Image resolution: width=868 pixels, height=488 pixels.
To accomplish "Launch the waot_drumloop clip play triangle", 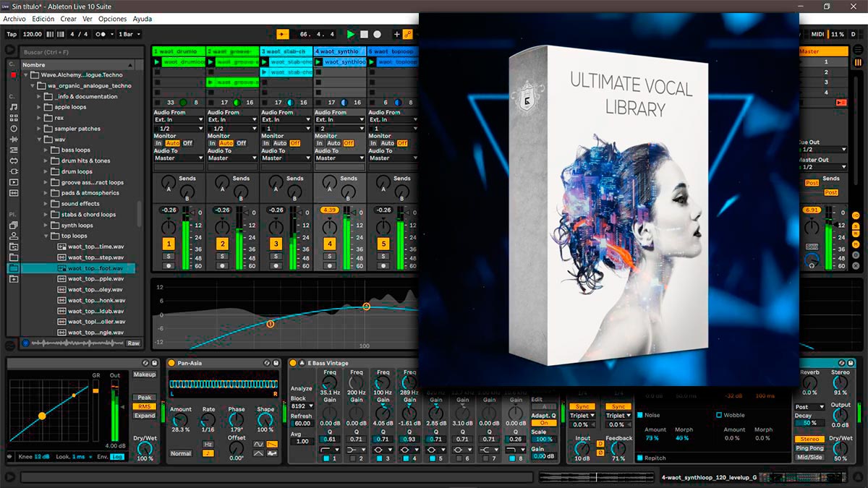I will [158, 62].
